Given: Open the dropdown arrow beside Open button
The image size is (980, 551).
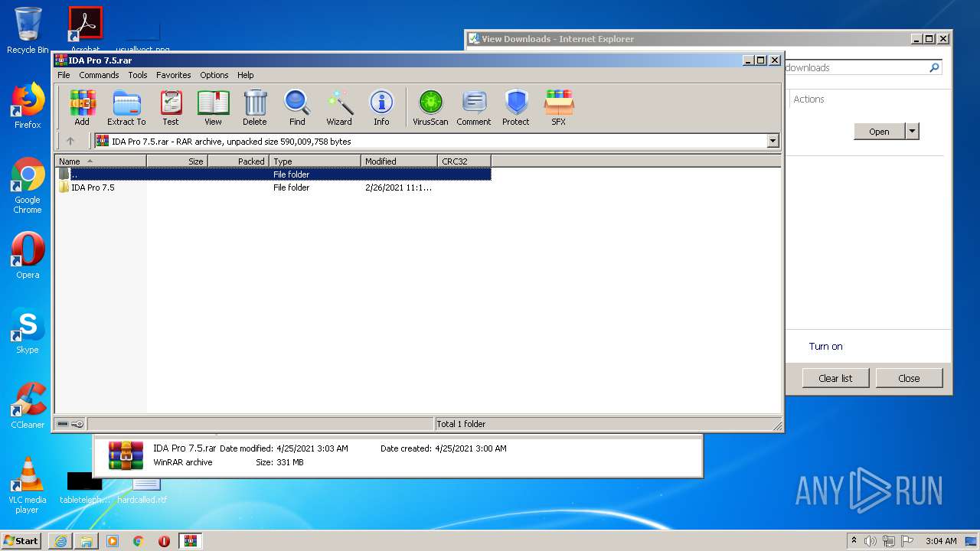Looking at the screenshot, I should coord(912,131).
